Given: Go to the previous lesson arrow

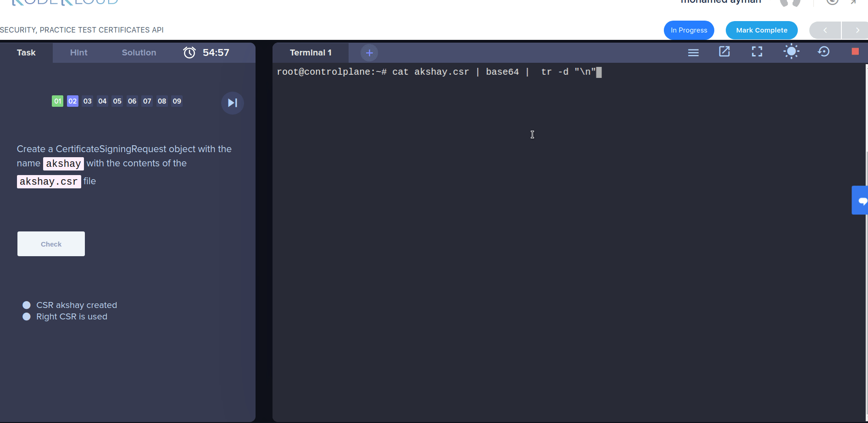Looking at the screenshot, I should pyautogui.click(x=825, y=30).
